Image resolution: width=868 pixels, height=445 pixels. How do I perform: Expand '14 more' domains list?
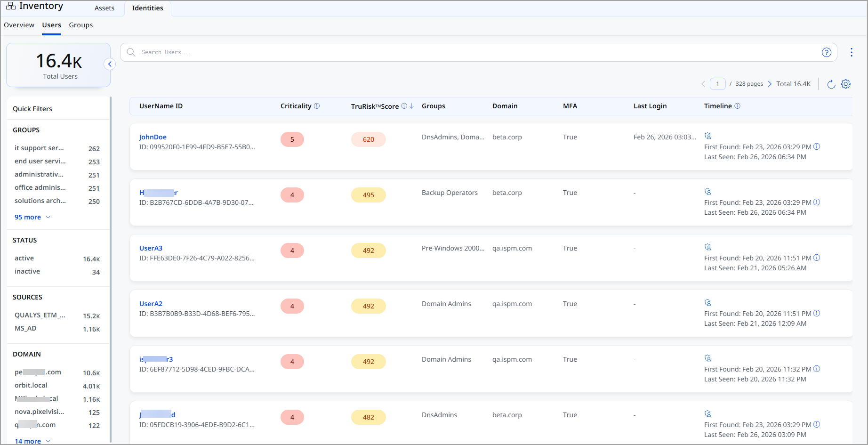32,441
